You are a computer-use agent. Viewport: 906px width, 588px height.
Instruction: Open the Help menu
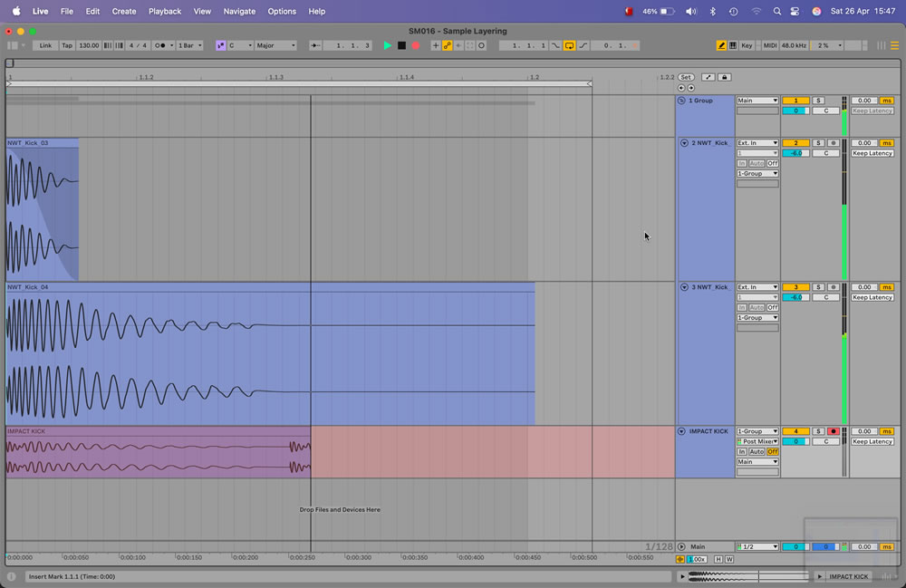316,11
